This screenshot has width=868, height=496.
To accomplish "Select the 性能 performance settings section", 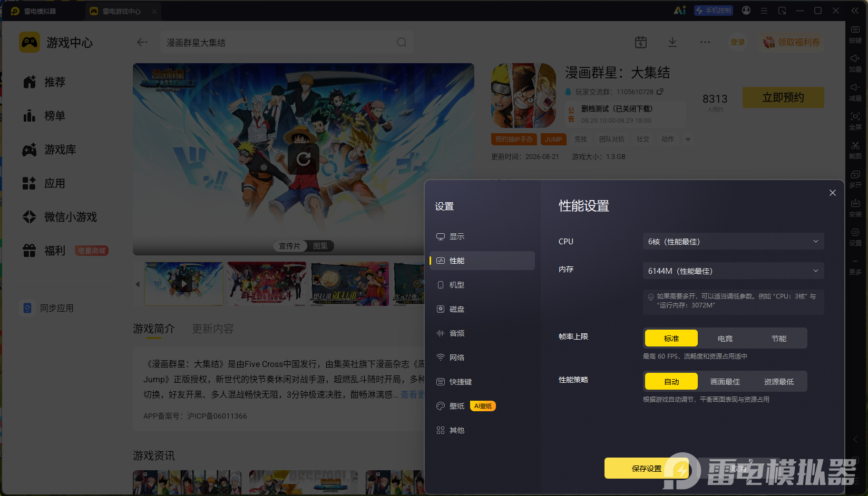I will click(482, 261).
